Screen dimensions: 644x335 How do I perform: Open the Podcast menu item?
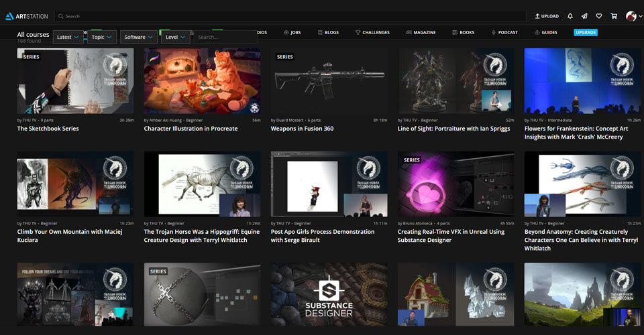504,32
